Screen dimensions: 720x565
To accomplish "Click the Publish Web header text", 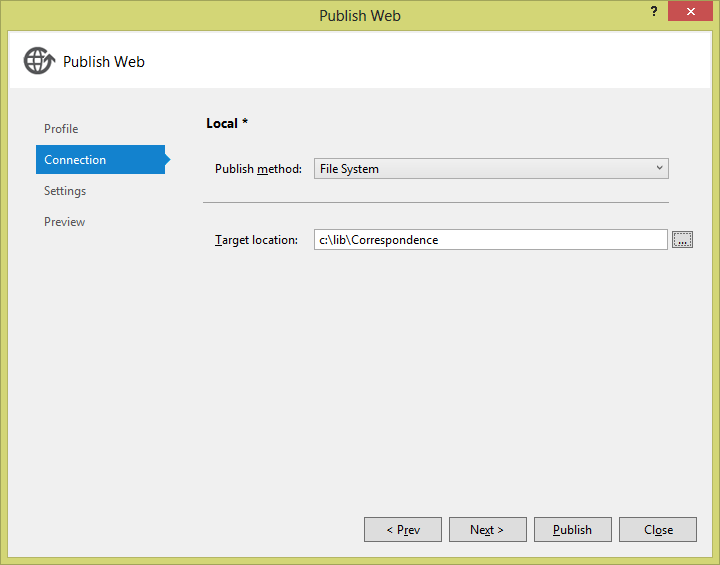I will (x=104, y=62).
